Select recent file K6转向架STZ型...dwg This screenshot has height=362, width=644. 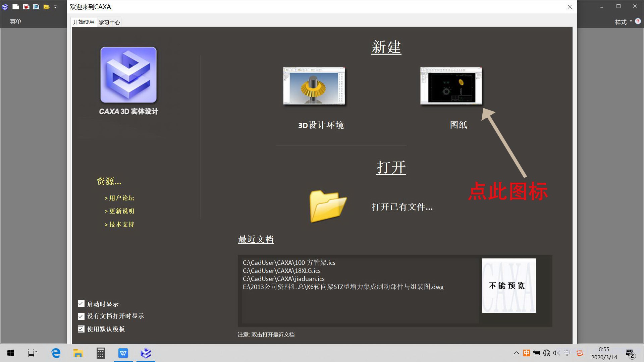343,287
